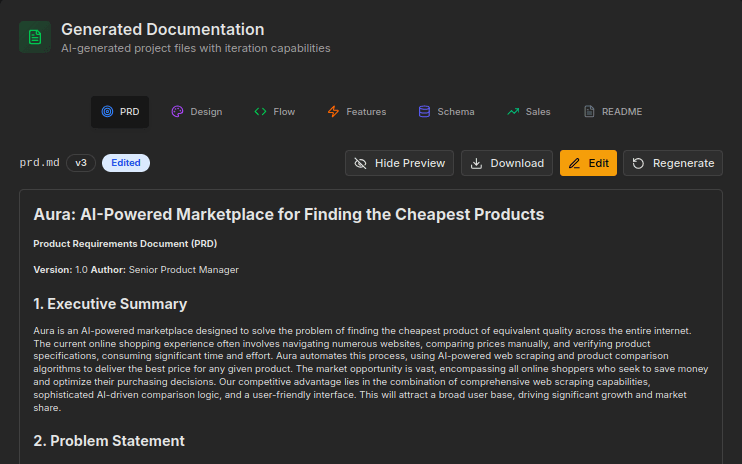Open the v3 version badge
The height and width of the screenshot is (464, 742).
(x=81, y=163)
